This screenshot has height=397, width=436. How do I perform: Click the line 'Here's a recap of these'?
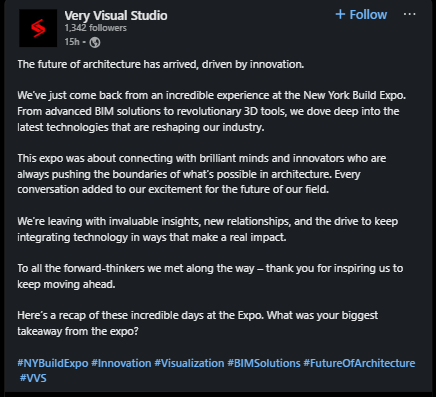click(x=198, y=315)
